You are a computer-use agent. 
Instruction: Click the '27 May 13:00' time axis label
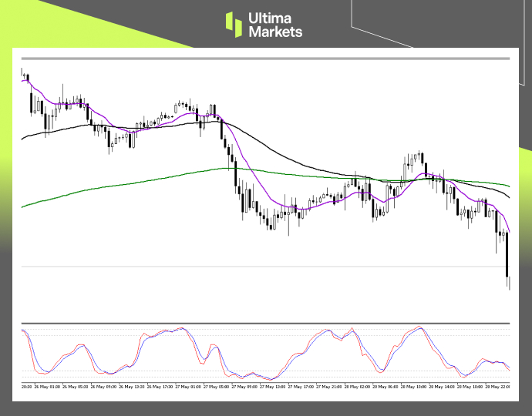point(272,387)
